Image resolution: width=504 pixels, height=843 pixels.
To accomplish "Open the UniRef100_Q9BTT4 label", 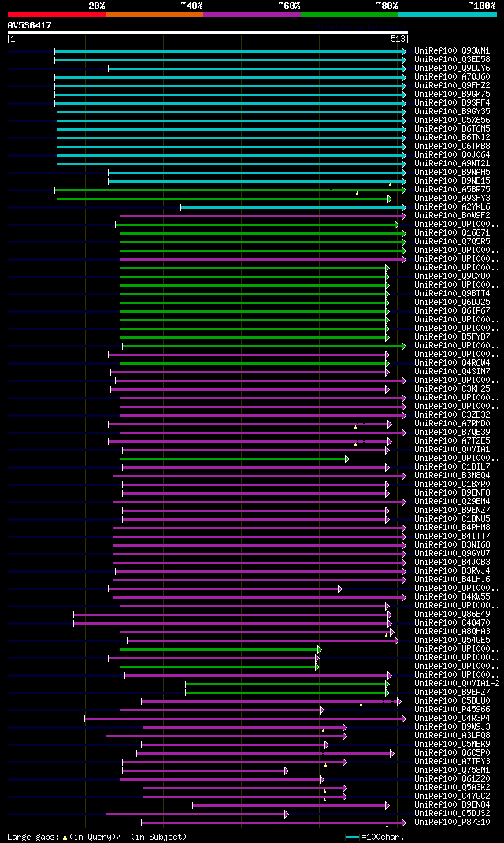I will click(x=452, y=294).
